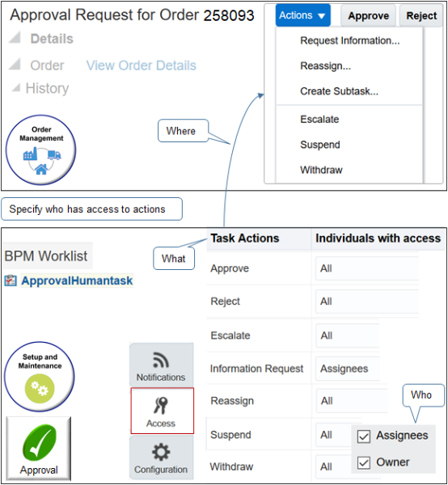Open View Order Details link
The image size is (448, 485).
[x=141, y=65]
